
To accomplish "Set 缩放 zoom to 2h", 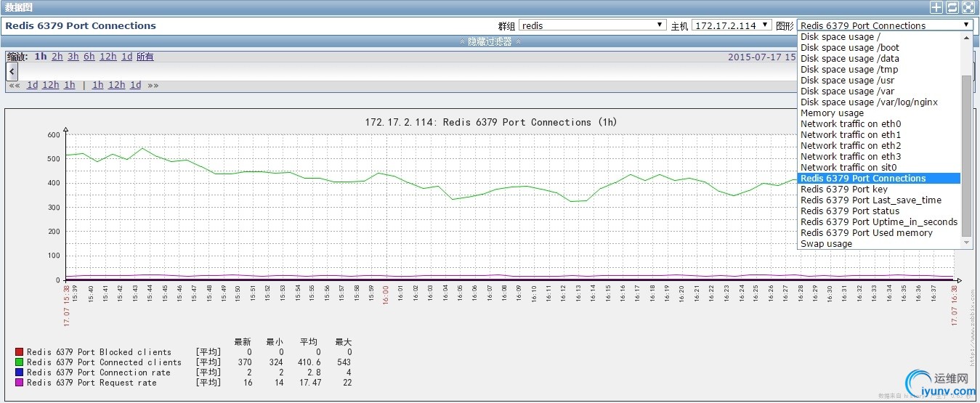I will tap(57, 57).
